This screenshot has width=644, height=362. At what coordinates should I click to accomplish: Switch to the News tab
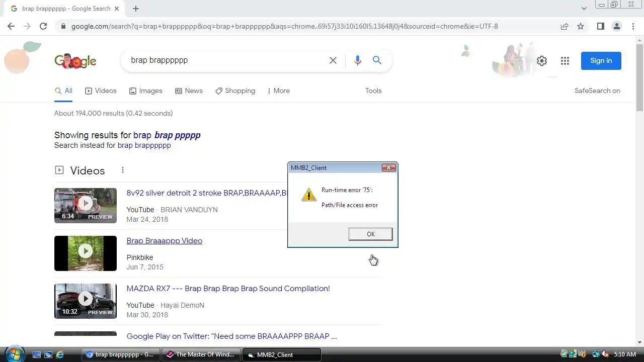coord(189,91)
